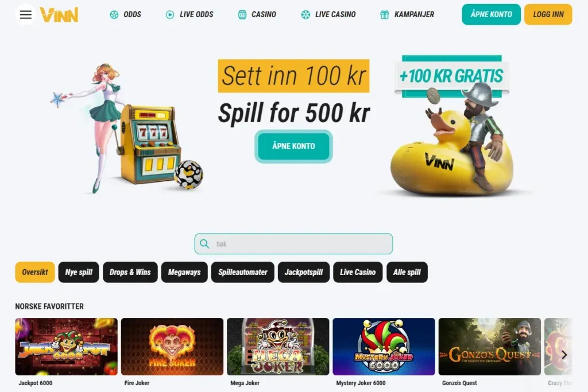Click the chip icon beside LIVE CASINO
The image size is (588, 392).
[305, 14]
